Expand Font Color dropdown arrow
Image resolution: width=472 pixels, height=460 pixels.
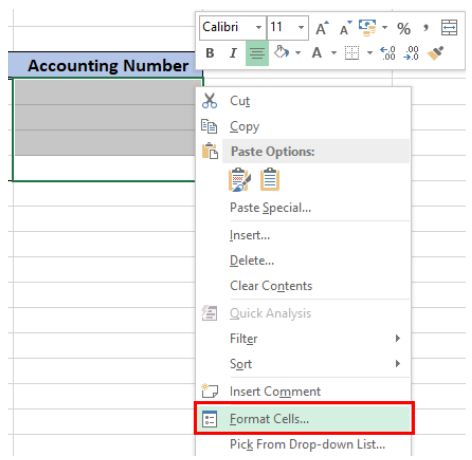pos(334,53)
